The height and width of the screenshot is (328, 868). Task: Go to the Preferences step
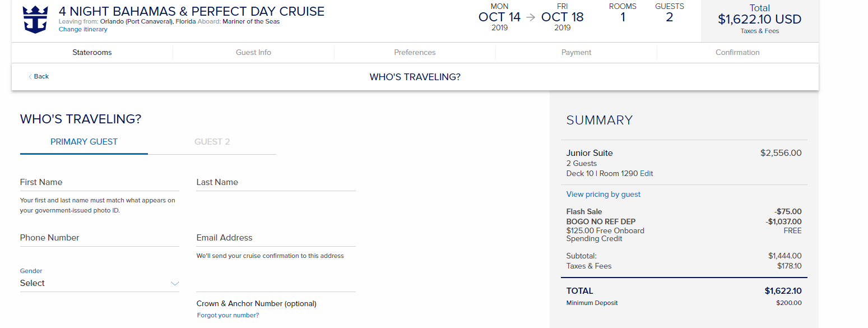tap(415, 52)
